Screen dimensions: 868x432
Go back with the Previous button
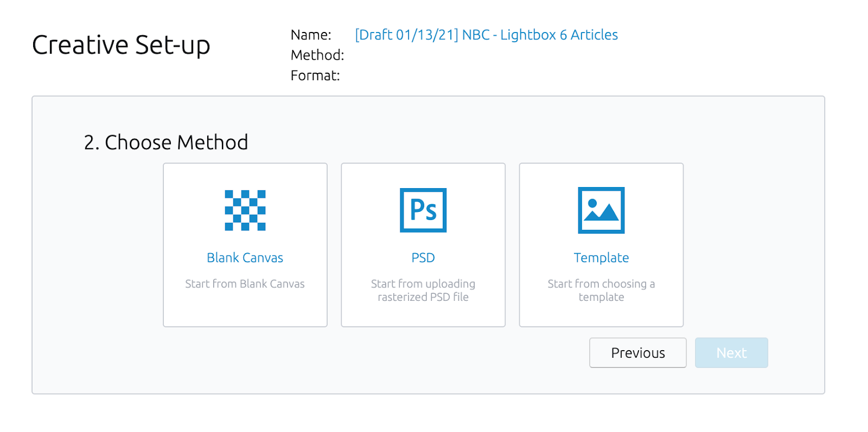(638, 353)
